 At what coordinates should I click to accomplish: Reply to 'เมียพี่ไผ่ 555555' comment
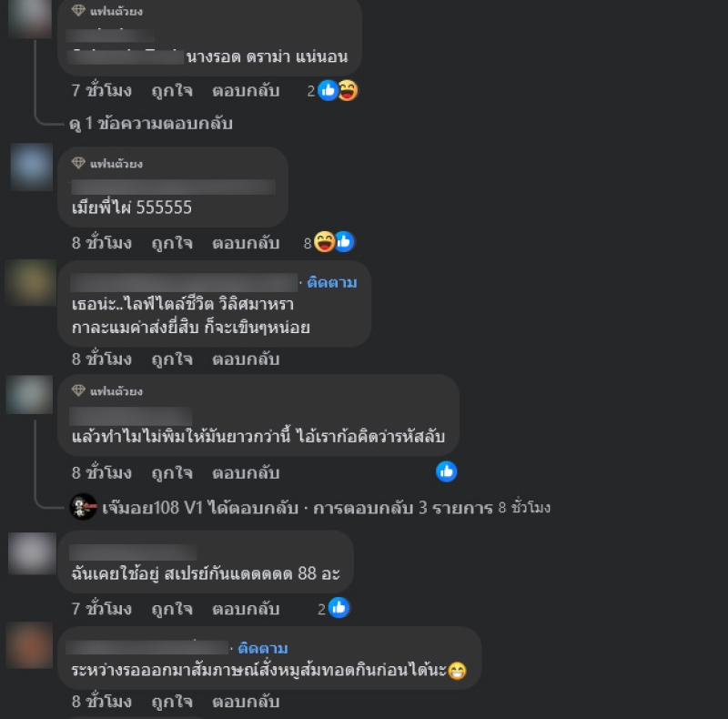click(246, 243)
